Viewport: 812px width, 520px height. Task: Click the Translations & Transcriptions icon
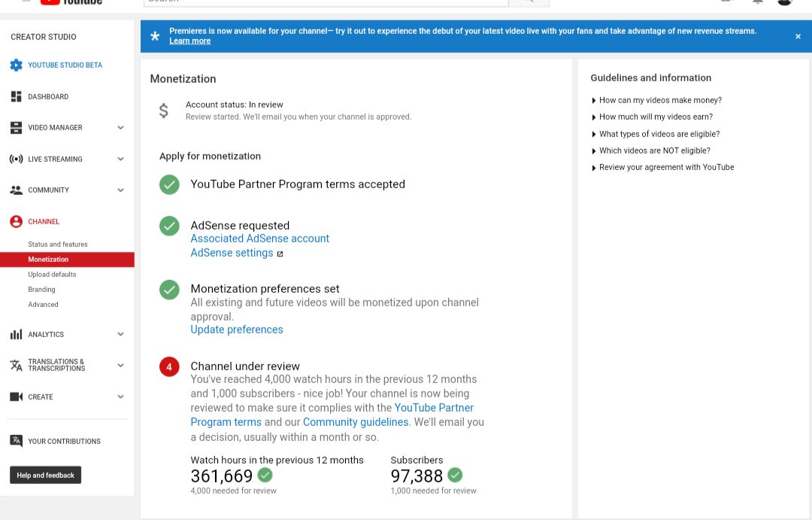tap(16, 366)
